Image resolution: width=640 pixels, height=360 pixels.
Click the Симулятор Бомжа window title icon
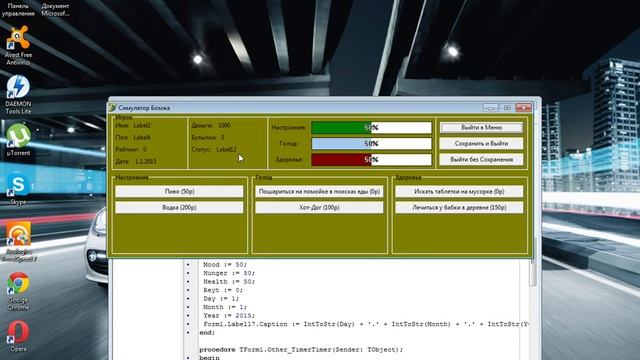pyautogui.click(x=112, y=108)
